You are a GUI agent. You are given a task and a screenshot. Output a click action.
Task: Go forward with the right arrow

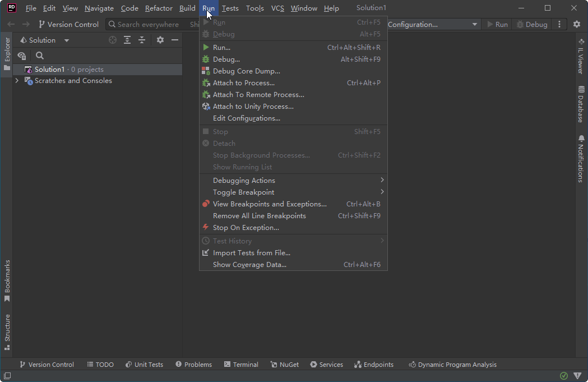coord(26,24)
